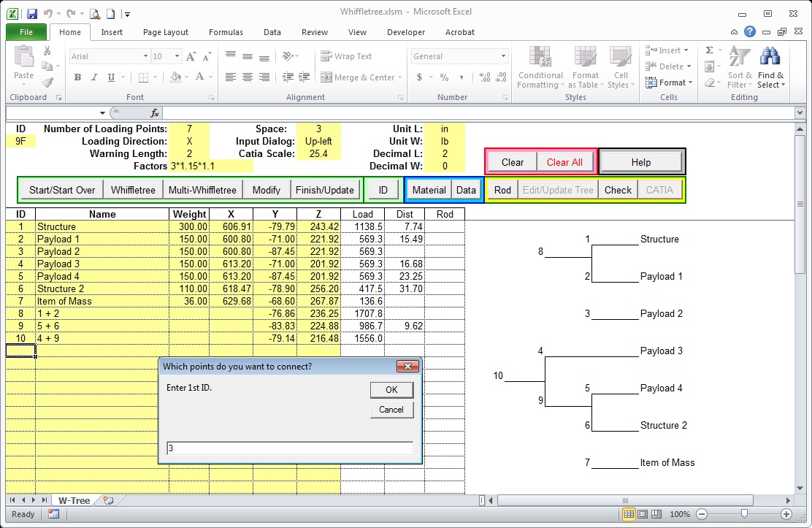Toggle Wrap Text
The width and height of the screenshot is (812, 528).
click(x=346, y=56)
